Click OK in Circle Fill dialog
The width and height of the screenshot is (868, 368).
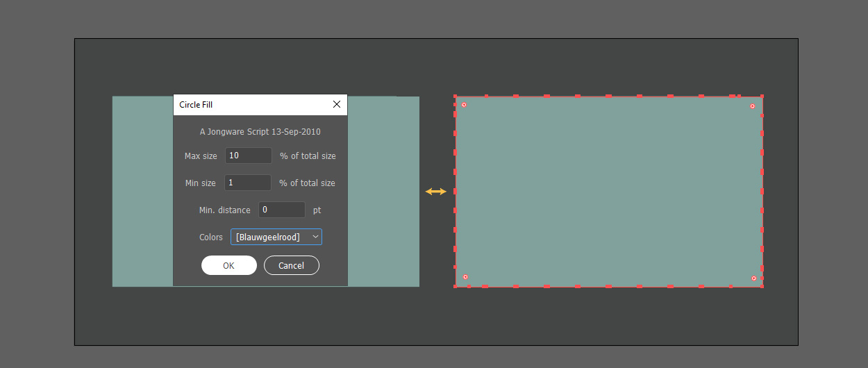coord(229,265)
